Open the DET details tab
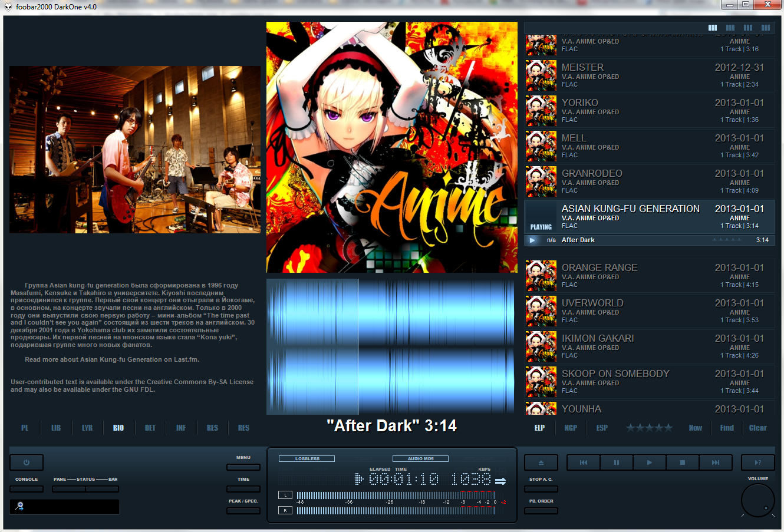This screenshot has width=784, height=532. pos(150,428)
